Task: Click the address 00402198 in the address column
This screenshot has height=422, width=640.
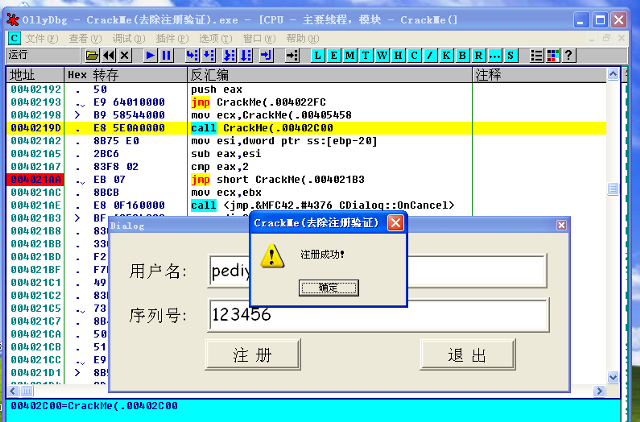Action: tap(36, 115)
